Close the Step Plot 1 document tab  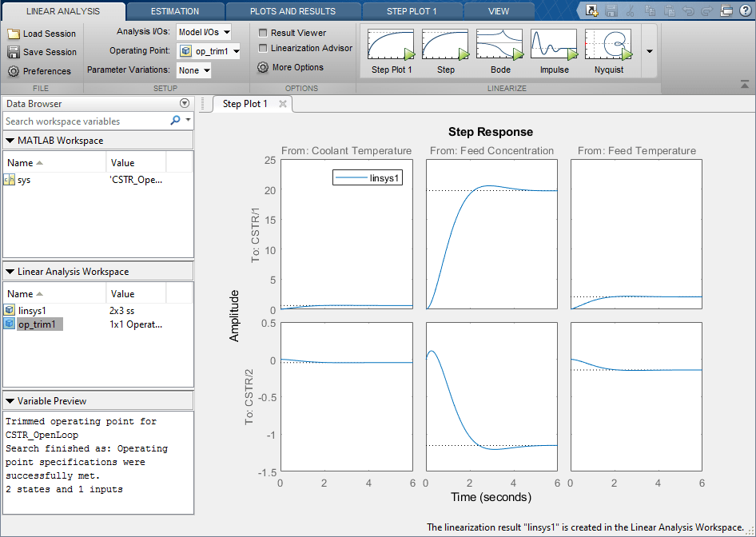[x=283, y=104]
